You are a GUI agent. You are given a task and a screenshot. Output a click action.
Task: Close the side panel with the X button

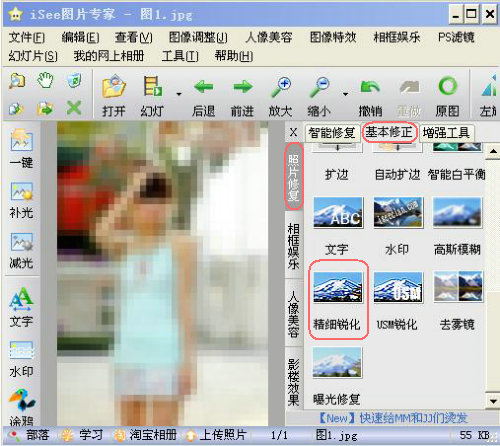[x=293, y=132]
